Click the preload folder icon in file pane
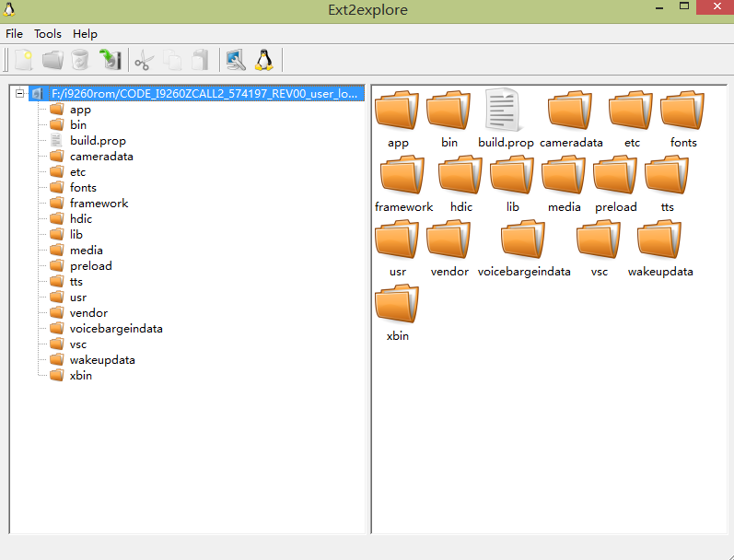Image resolution: width=734 pixels, height=560 pixels. coord(615,175)
